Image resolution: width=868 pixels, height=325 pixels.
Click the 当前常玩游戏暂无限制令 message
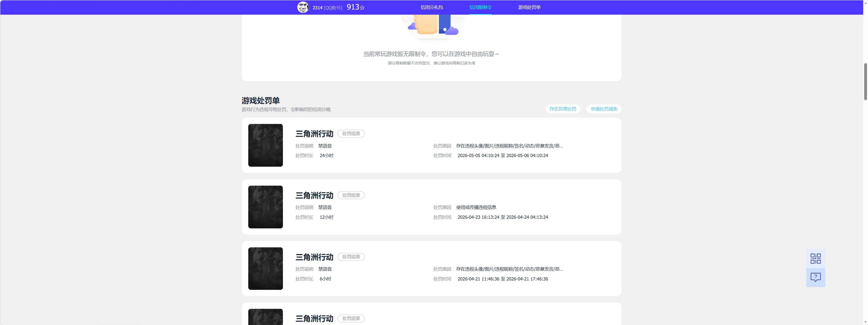(x=431, y=54)
